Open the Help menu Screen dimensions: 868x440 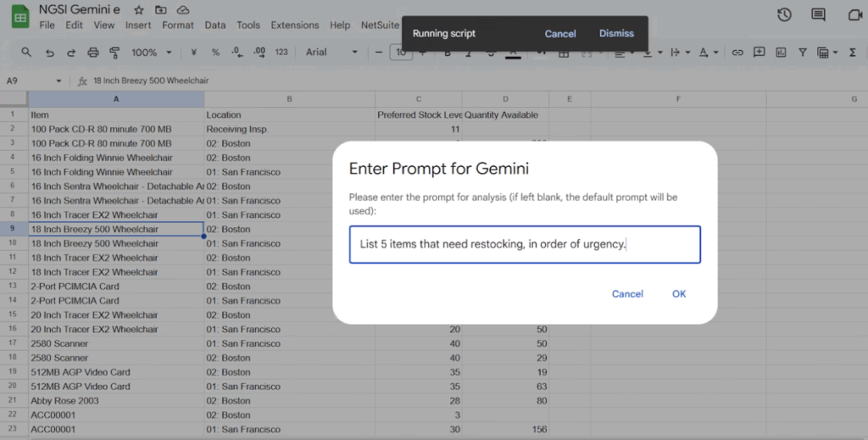click(340, 25)
